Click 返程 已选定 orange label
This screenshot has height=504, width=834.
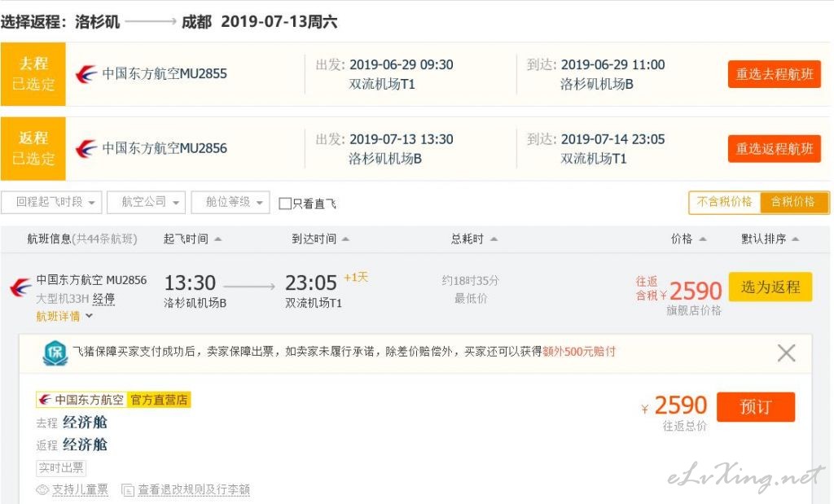click(33, 148)
